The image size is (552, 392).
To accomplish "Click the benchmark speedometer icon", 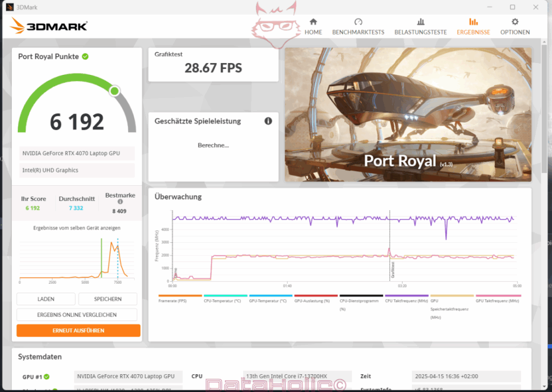I will 358,22.
